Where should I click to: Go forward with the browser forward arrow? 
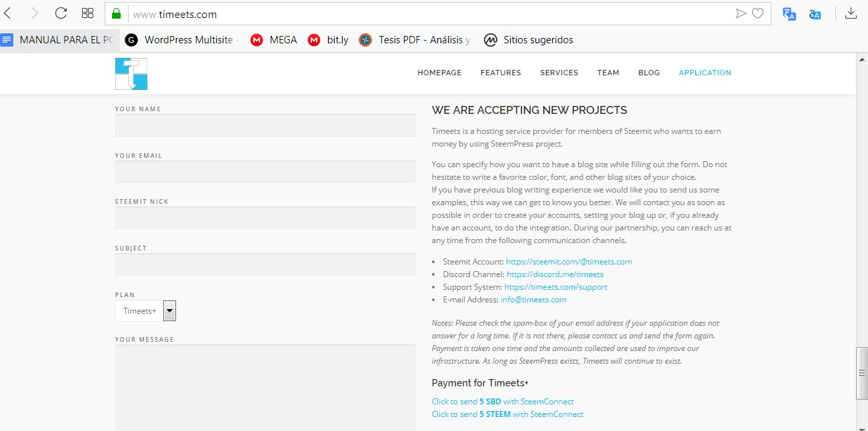(35, 13)
